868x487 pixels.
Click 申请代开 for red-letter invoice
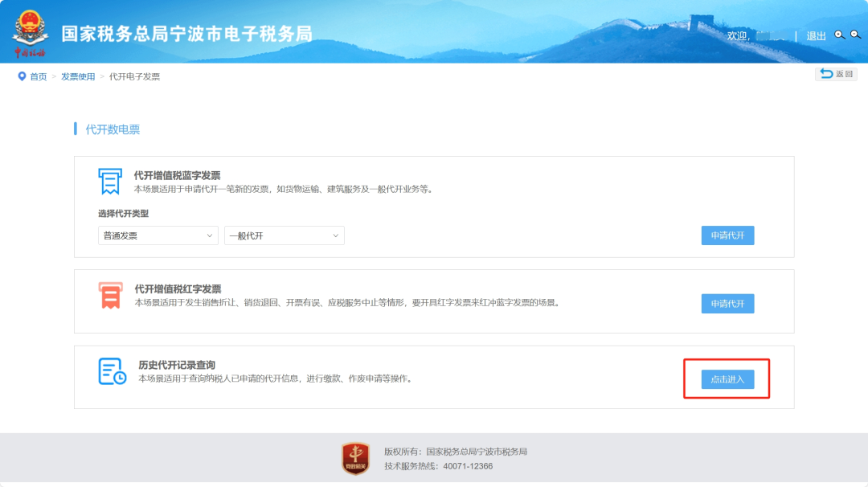[x=727, y=303]
